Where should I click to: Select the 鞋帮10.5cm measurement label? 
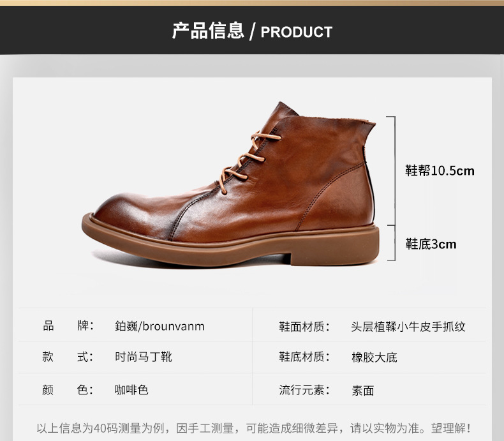[440, 170]
